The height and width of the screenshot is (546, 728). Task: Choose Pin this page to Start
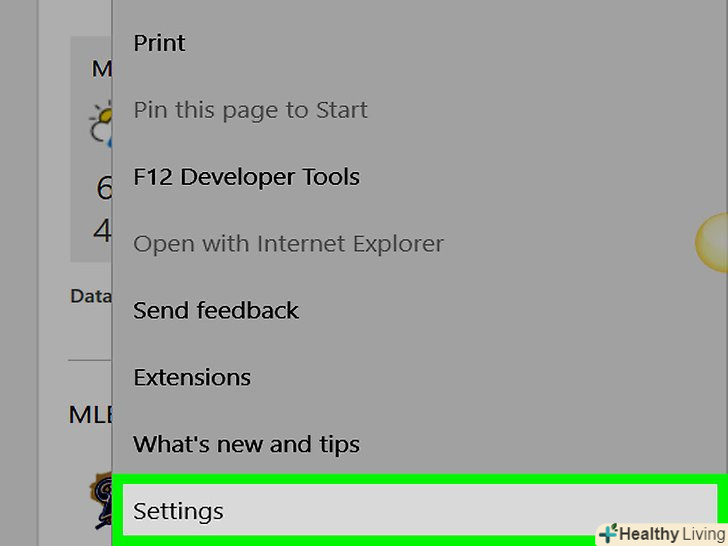click(x=250, y=110)
